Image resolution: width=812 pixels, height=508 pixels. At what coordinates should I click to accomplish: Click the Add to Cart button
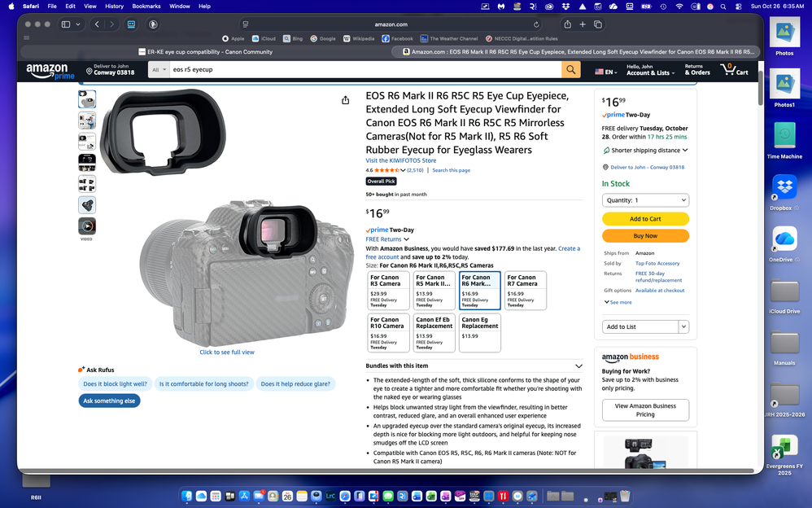coord(645,219)
